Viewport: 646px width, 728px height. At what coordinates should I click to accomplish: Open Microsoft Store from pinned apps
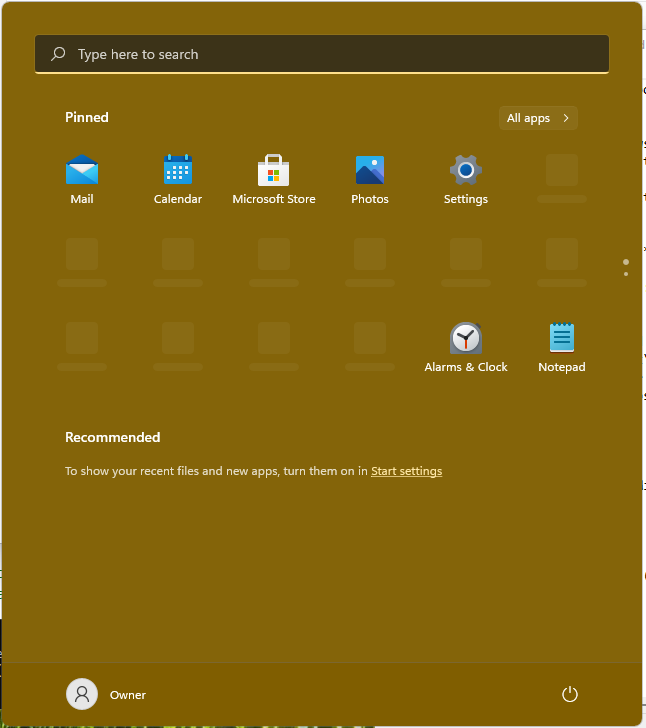point(274,180)
